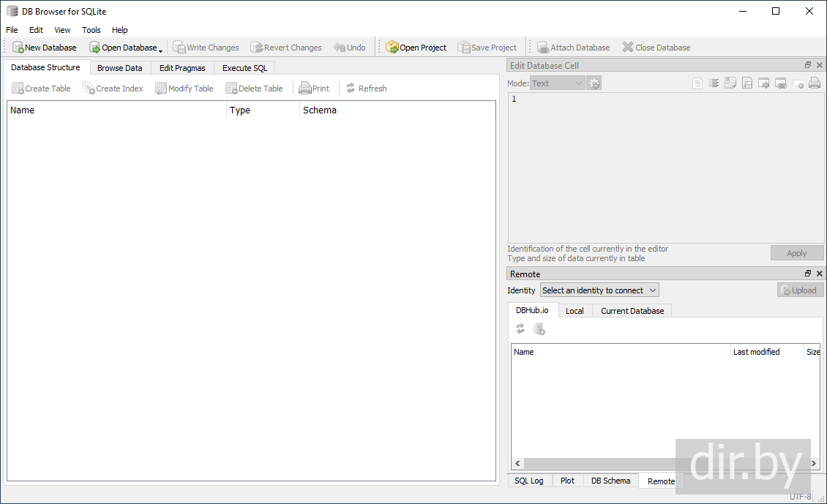Expand the Open Database dropdown arrow
This screenshot has height=504, width=827.
click(x=161, y=49)
